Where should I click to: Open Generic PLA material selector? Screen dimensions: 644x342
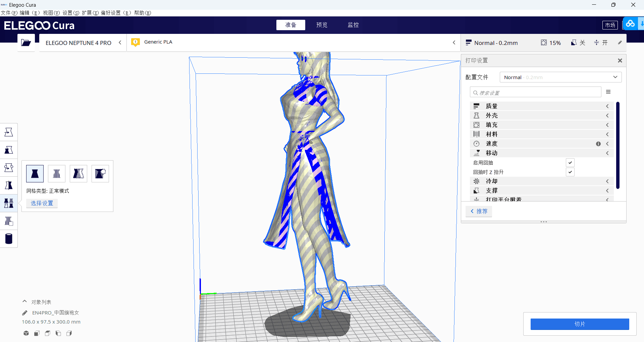pyautogui.click(x=293, y=43)
